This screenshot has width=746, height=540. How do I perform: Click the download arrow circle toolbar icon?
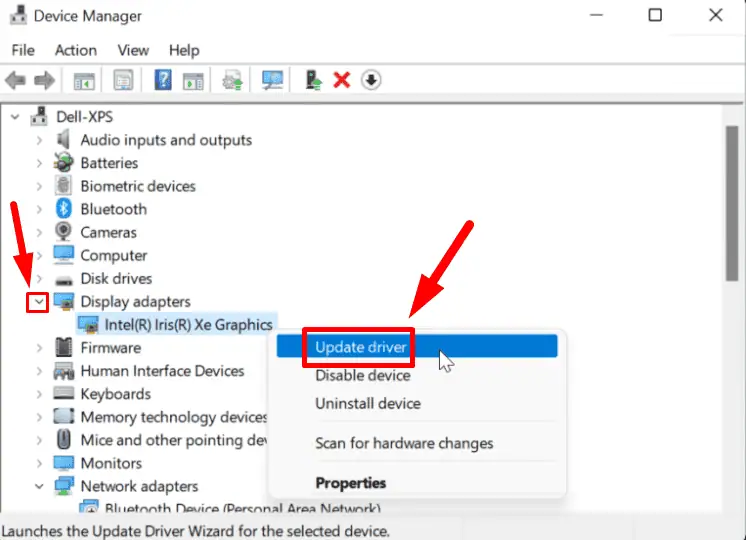[x=371, y=80]
